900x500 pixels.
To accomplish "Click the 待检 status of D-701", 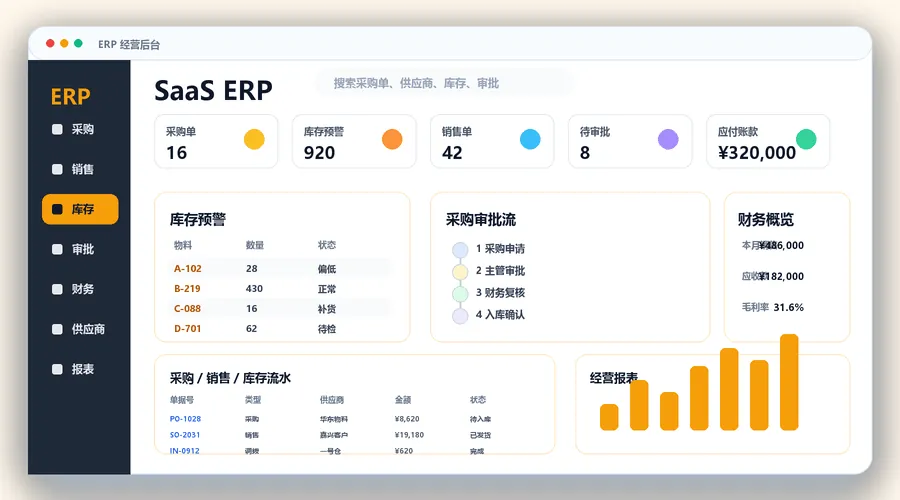I will (x=327, y=329).
